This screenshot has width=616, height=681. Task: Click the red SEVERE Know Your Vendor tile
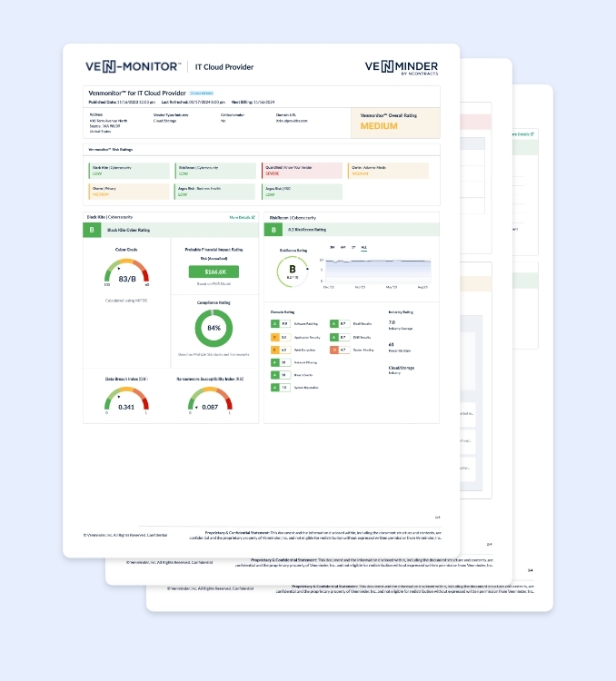pos(303,171)
